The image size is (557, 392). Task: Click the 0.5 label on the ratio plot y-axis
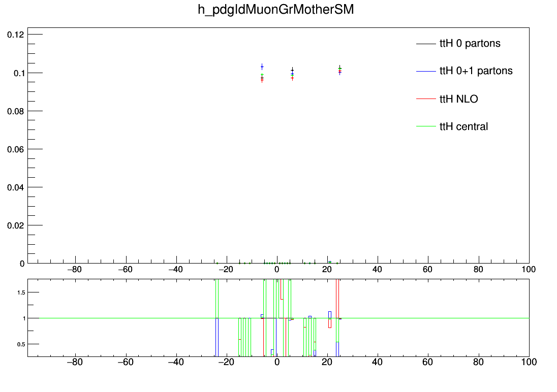[21, 344]
